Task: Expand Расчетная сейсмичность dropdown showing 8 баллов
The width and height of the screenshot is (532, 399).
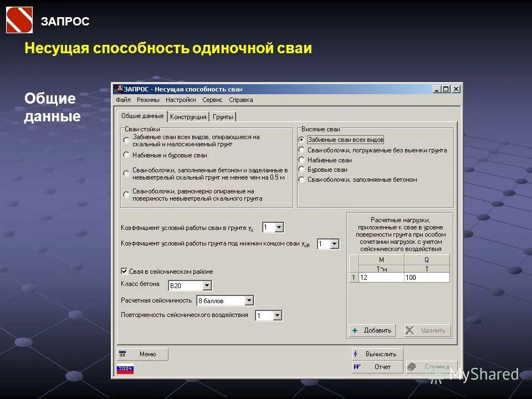Action: pyautogui.click(x=249, y=300)
